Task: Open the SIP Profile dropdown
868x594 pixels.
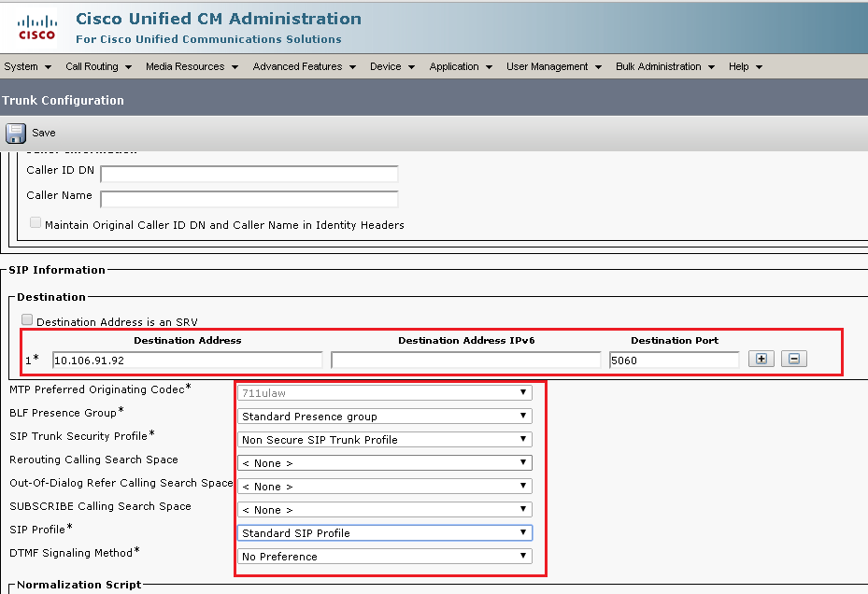Action: 385,532
